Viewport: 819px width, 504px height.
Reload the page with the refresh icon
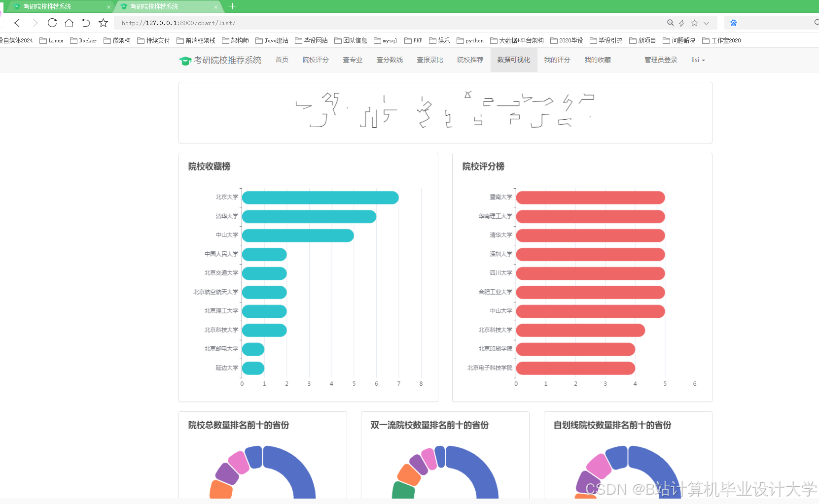tap(52, 23)
